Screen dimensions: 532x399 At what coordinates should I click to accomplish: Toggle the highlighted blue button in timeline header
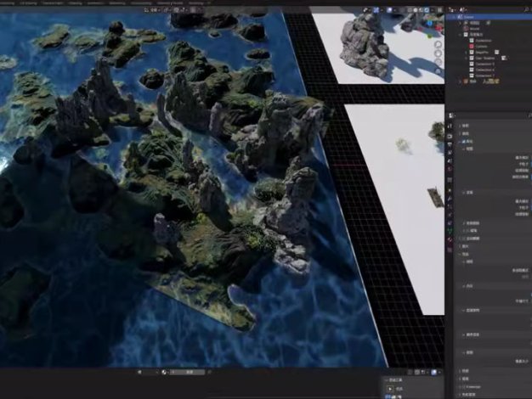tap(434, 372)
